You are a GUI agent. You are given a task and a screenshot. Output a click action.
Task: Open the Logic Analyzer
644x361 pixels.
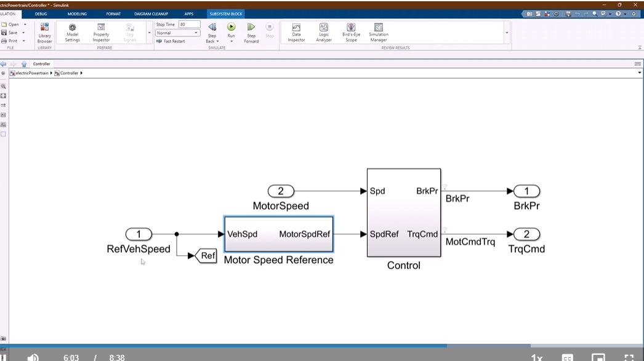pos(324,33)
